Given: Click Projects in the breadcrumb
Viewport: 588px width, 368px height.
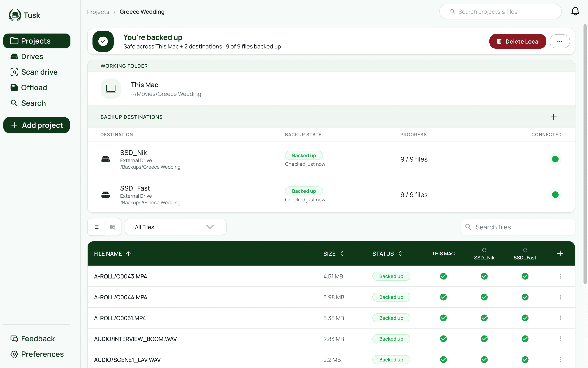Looking at the screenshot, I should [x=98, y=12].
